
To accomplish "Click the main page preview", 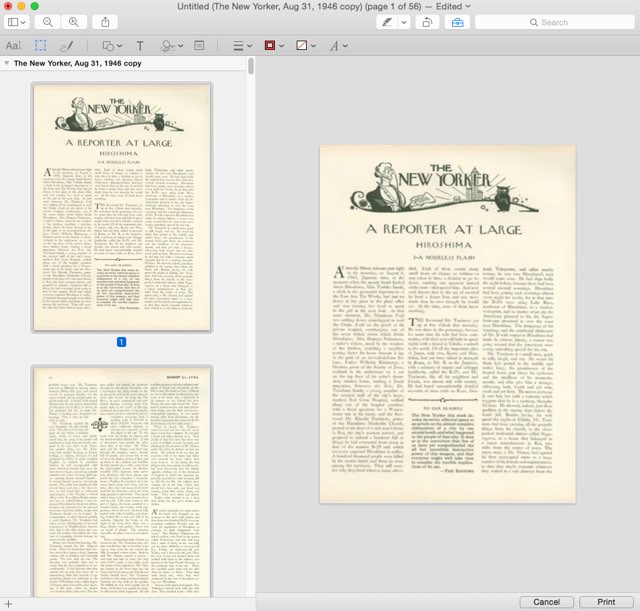I will click(x=448, y=324).
